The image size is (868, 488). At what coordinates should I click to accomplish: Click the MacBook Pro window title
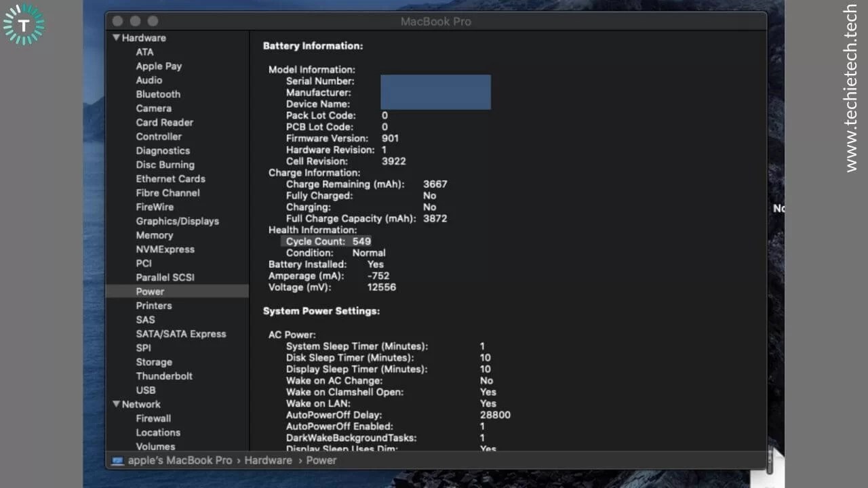tap(435, 22)
